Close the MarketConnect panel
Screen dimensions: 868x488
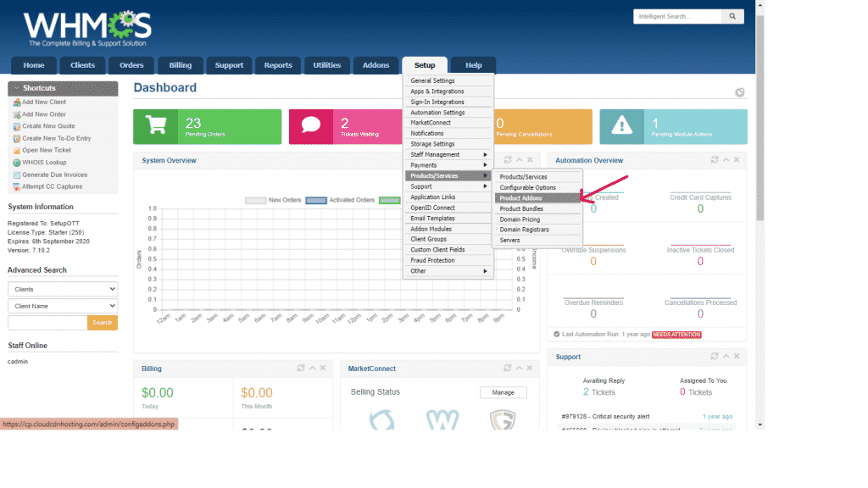pos(530,368)
